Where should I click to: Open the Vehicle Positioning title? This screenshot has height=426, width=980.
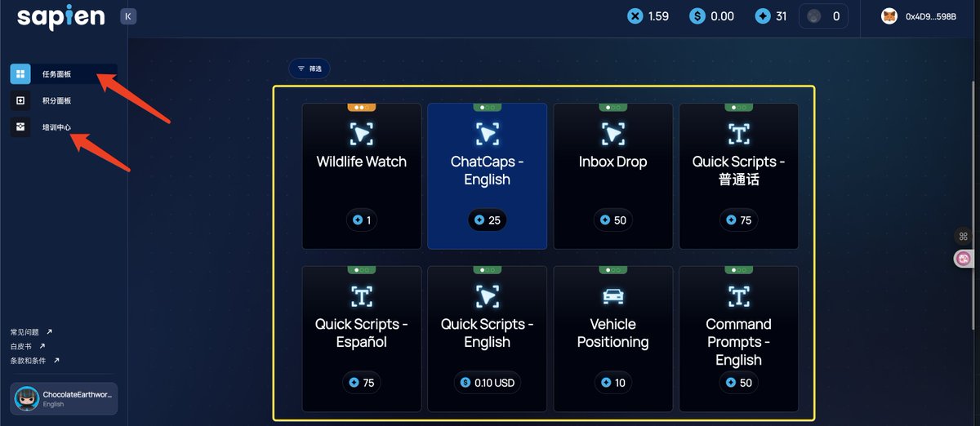click(612, 333)
